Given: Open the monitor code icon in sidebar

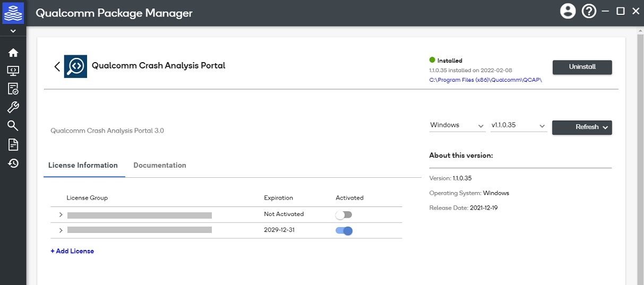Looking at the screenshot, I should (x=13, y=71).
